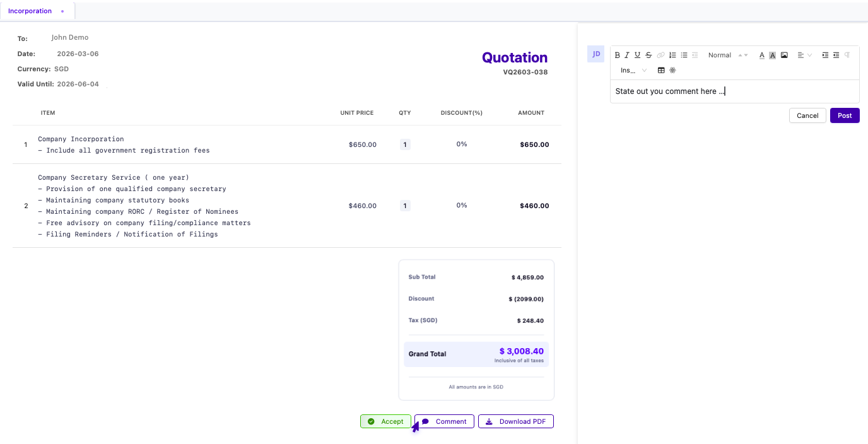The image size is (868, 444).
Task: Post the comment
Action: [845, 115]
